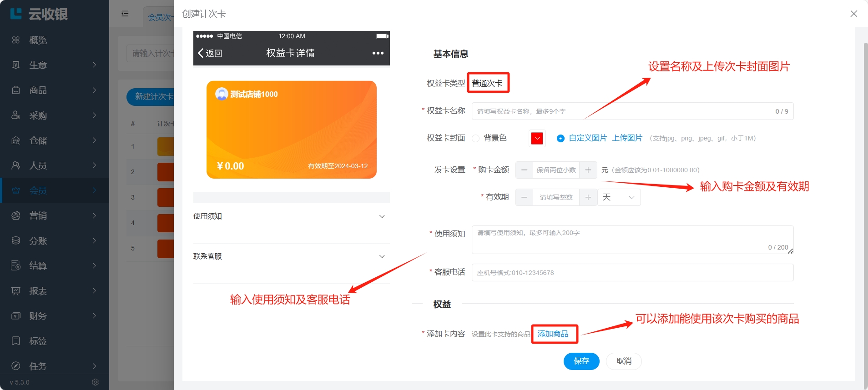
Task: Open the 商品 sidebar menu
Action: (x=54, y=90)
